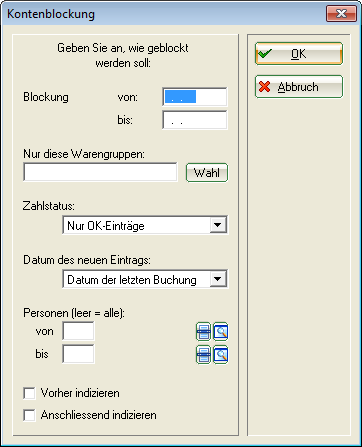Focus the Blockung bis date field
The width and height of the screenshot is (362, 447).
click(195, 120)
